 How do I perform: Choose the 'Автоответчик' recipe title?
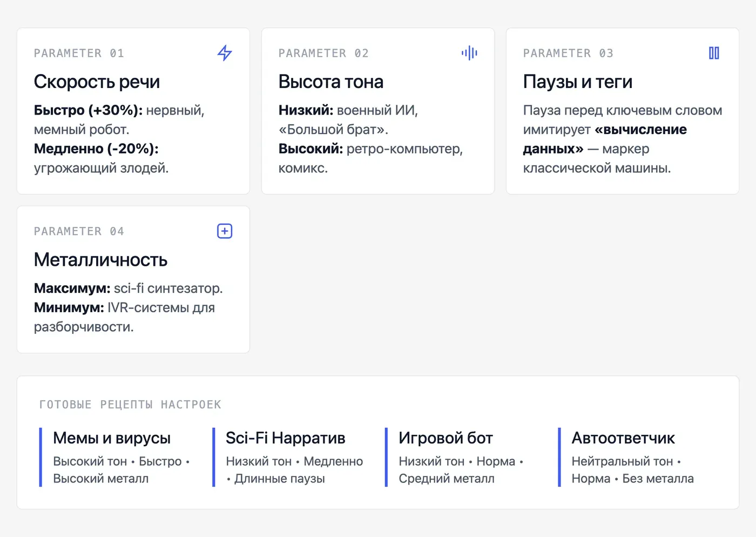[x=623, y=438]
